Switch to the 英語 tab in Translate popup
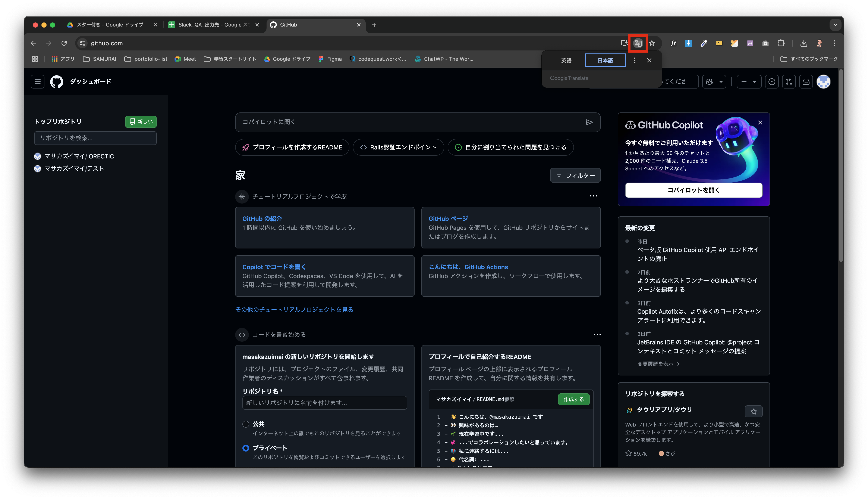Image resolution: width=868 pixels, height=499 pixels. pyautogui.click(x=566, y=60)
